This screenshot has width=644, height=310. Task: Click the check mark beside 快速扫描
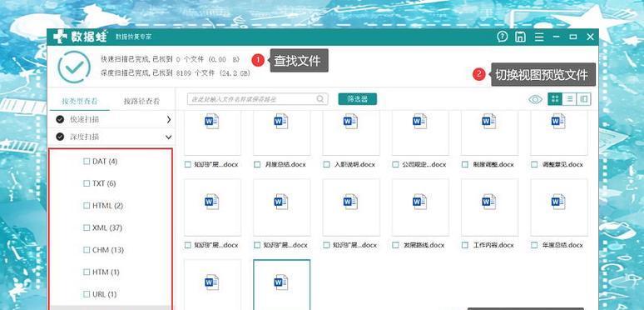(61, 119)
